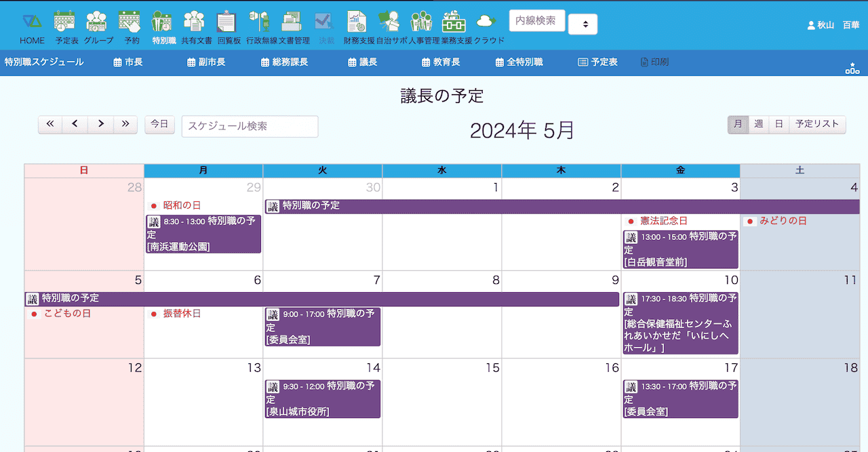Image resolution: width=868 pixels, height=452 pixels.
Task: Select the 副市長 schedule tab
Action: pyautogui.click(x=206, y=62)
